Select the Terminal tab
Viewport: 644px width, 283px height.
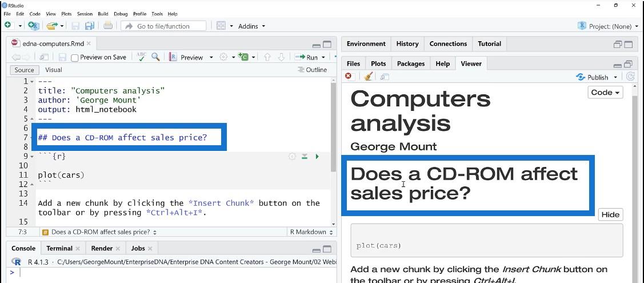pos(59,248)
